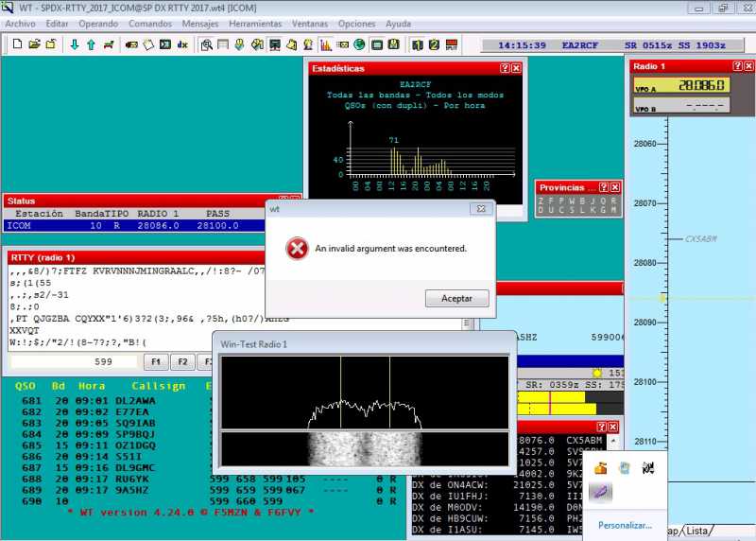Click the yellow operator figure toolbar icon
The image size is (756, 541).
[x=308, y=44]
